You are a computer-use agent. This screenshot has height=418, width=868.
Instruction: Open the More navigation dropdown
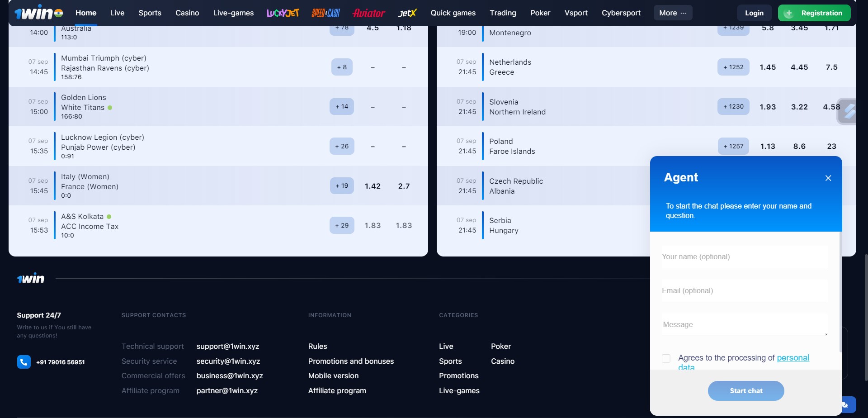(x=672, y=13)
